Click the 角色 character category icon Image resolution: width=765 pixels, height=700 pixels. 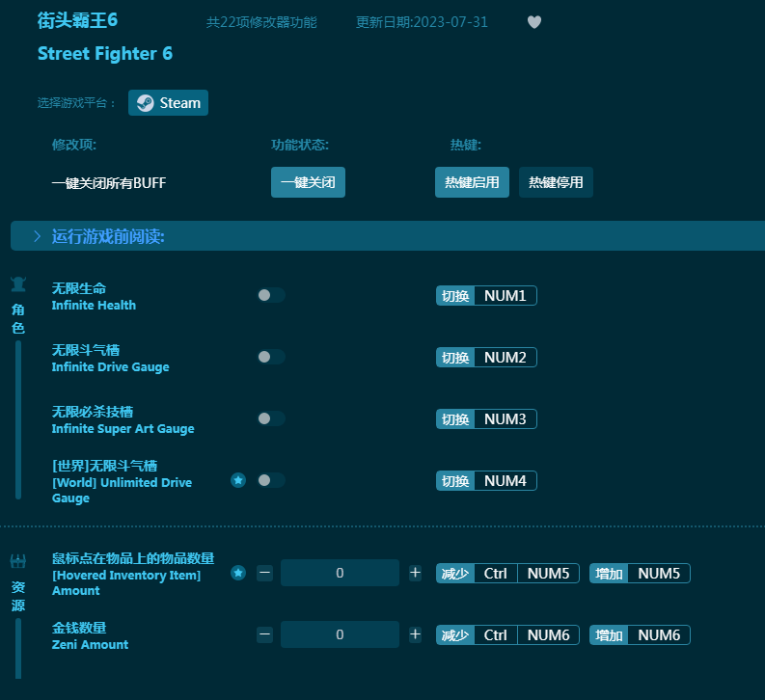coord(18,283)
